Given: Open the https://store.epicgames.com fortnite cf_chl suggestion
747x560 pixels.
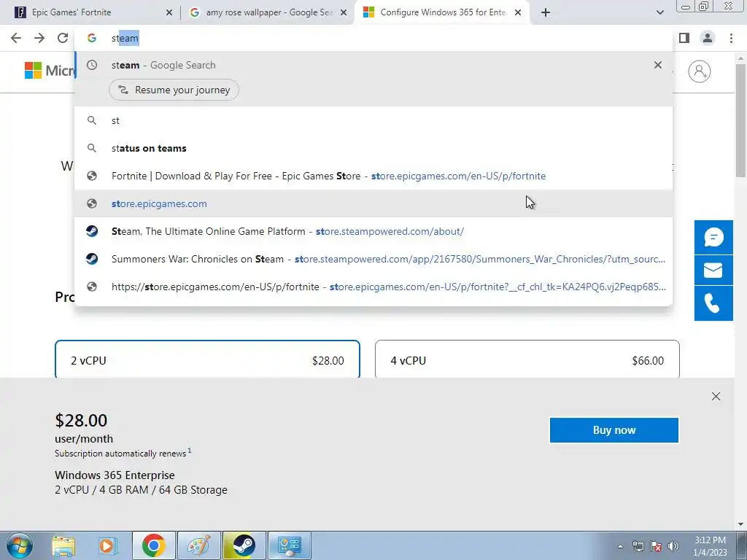Looking at the screenshot, I should (373, 287).
